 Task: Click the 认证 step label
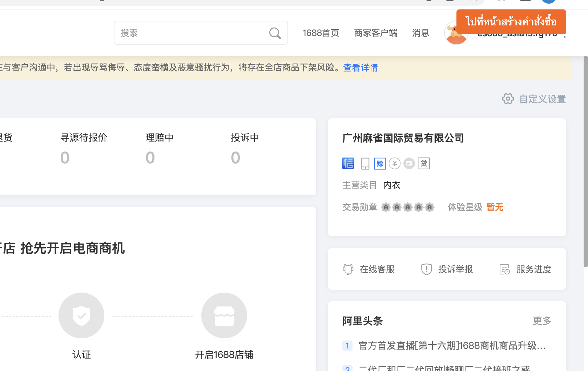click(x=81, y=355)
